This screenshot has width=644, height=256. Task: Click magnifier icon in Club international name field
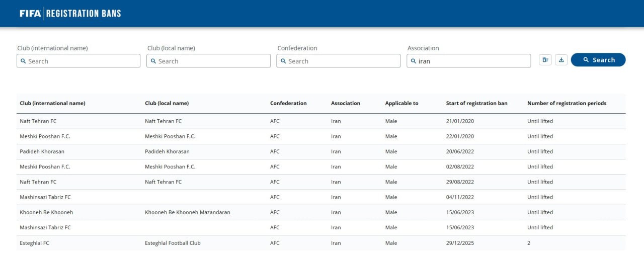[23, 61]
